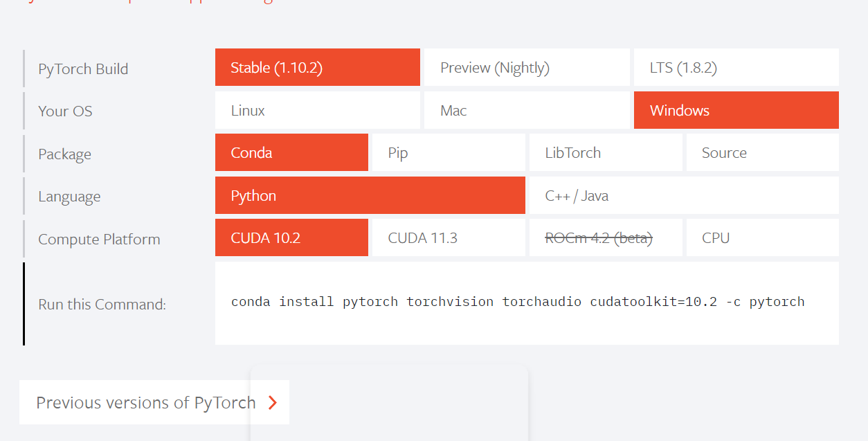The width and height of the screenshot is (868, 441).
Task: Open Previous versions of PyTorch link
Action: (x=154, y=402)
